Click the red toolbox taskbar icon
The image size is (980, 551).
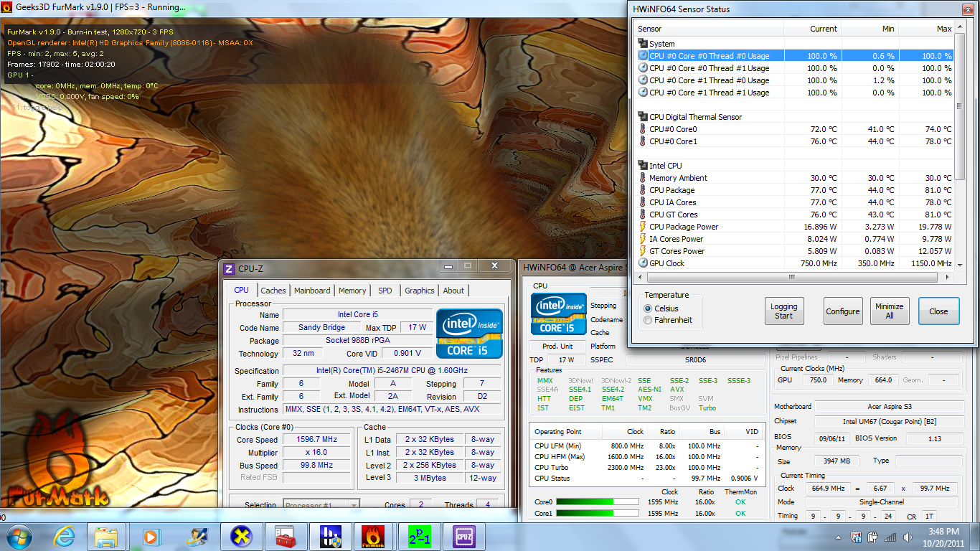pyautogui.click(x=285, y=537)
